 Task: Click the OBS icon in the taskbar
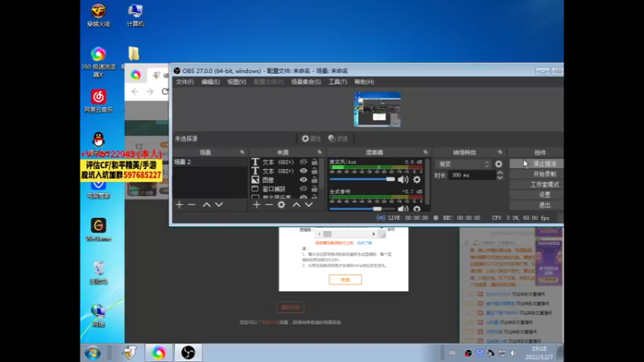click(x=188, y=352)
